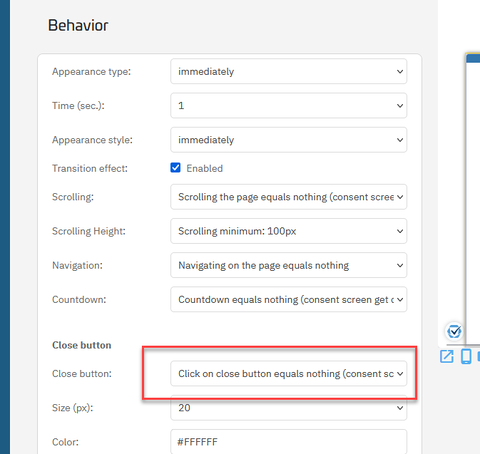Open the Close button behavior dropdown
The width and height of the screenshot is (480, 454).
coord(289,374)
